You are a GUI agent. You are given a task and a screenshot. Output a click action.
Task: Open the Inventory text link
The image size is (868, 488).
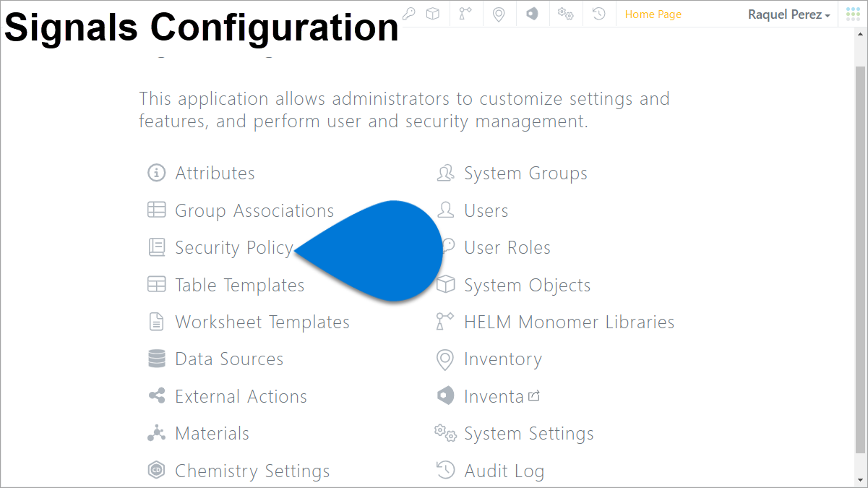[x=502, y=359]
